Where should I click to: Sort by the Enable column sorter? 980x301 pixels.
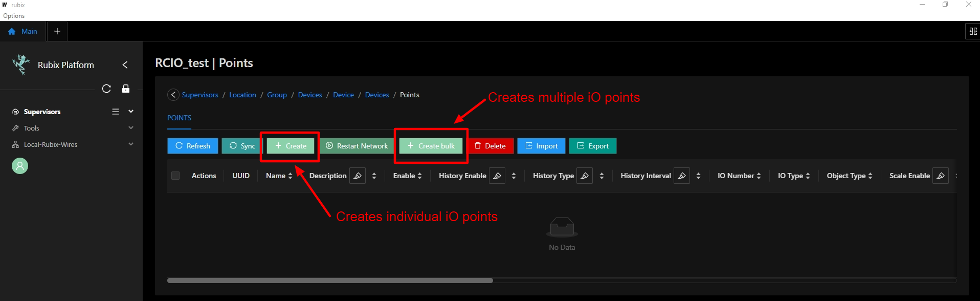tap(420, 176)
